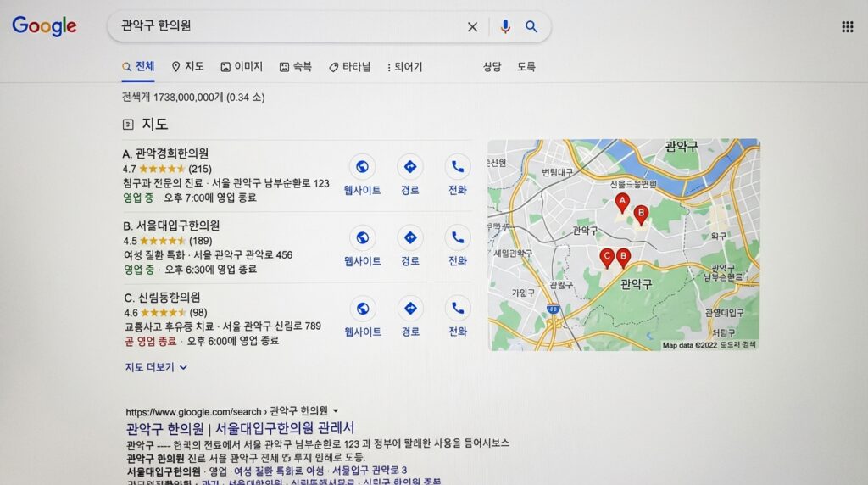Viewport: 868px width, 485px height.
Task: Click the 지도 section header icon
Action: 128,124
